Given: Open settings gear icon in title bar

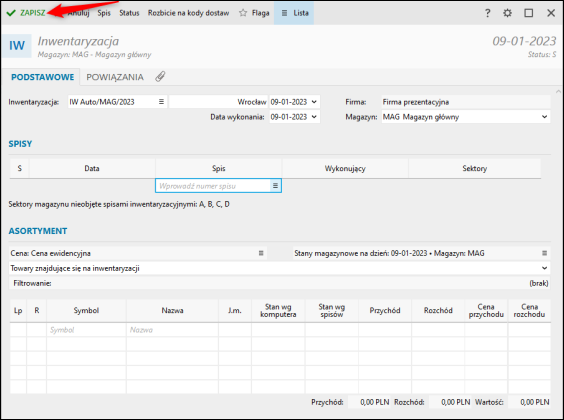Looking at the screenshot, I should click(x=508, y=13).
